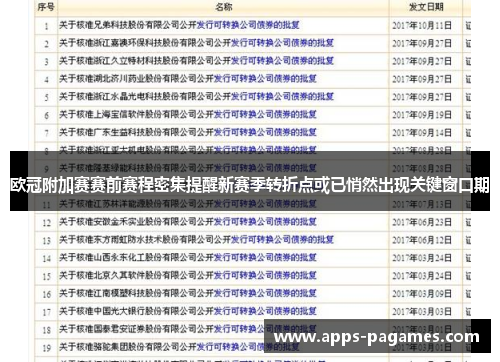Open the 浙江水晶光电科技 approval link

197,97
